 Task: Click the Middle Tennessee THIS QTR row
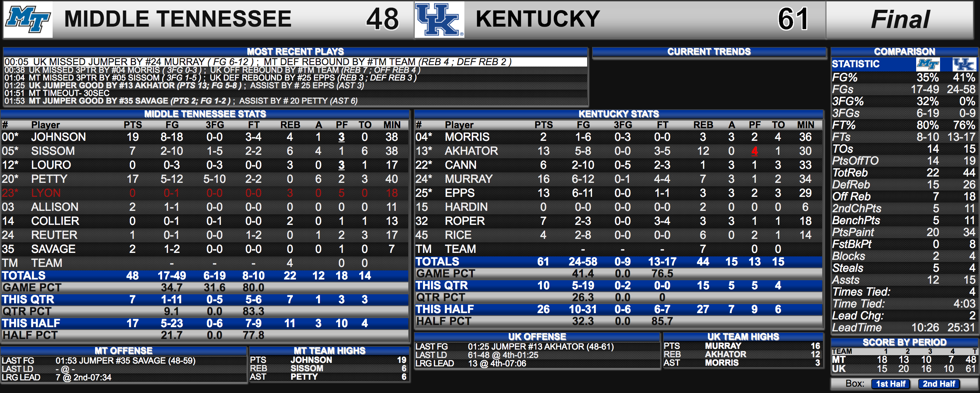coord(204,299)
